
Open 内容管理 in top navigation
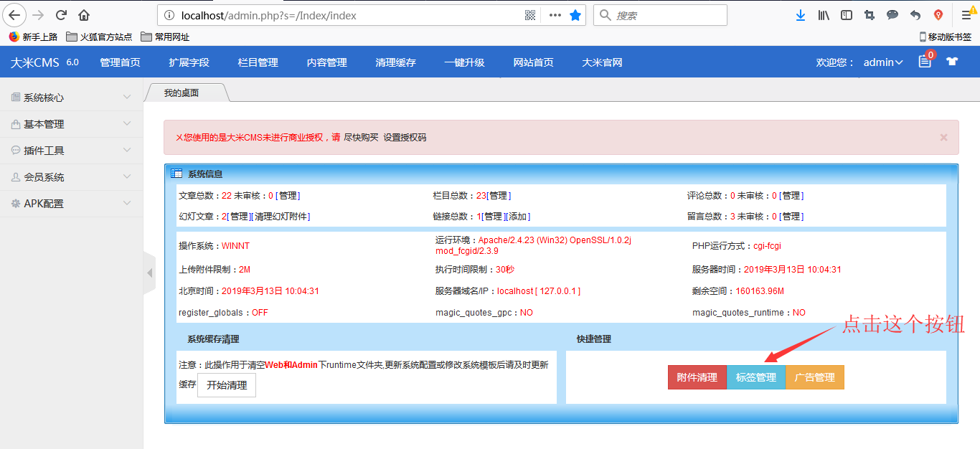click(x=326, y=62)
